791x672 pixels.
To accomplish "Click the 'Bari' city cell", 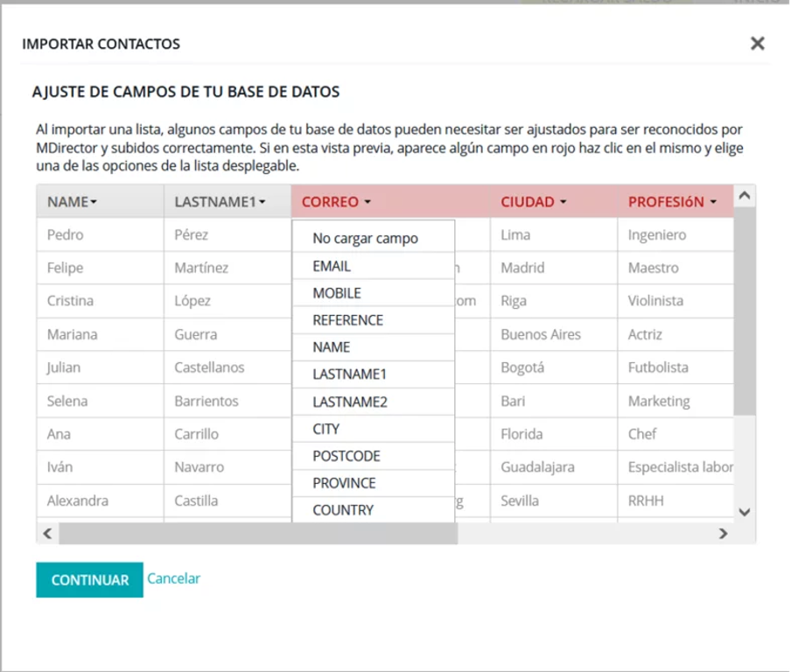I will pos(553,401).
